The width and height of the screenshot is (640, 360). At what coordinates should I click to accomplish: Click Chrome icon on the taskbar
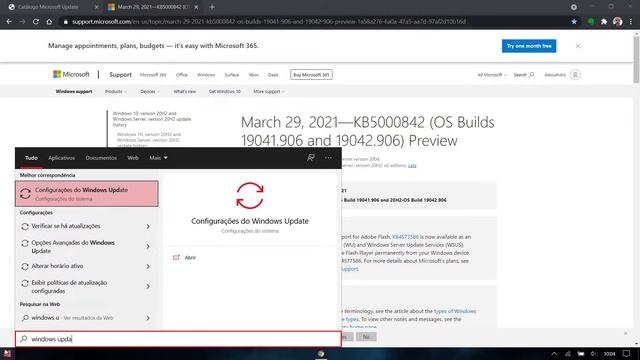point(321,353)
